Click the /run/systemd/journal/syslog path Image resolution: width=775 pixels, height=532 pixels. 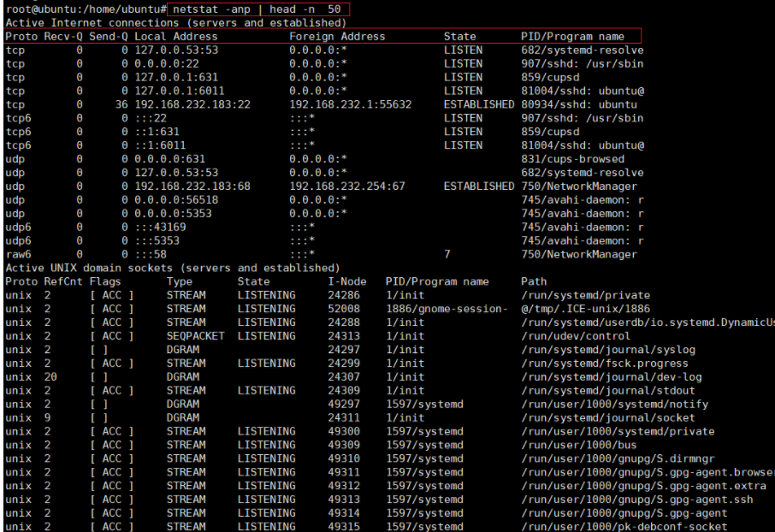click(x=608, y=350)
